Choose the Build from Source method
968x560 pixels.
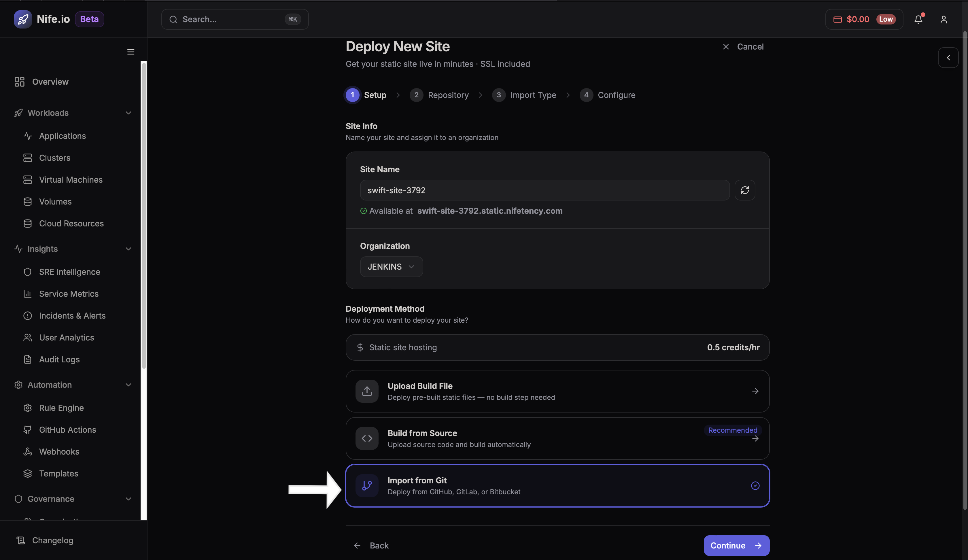coord(557,438)
